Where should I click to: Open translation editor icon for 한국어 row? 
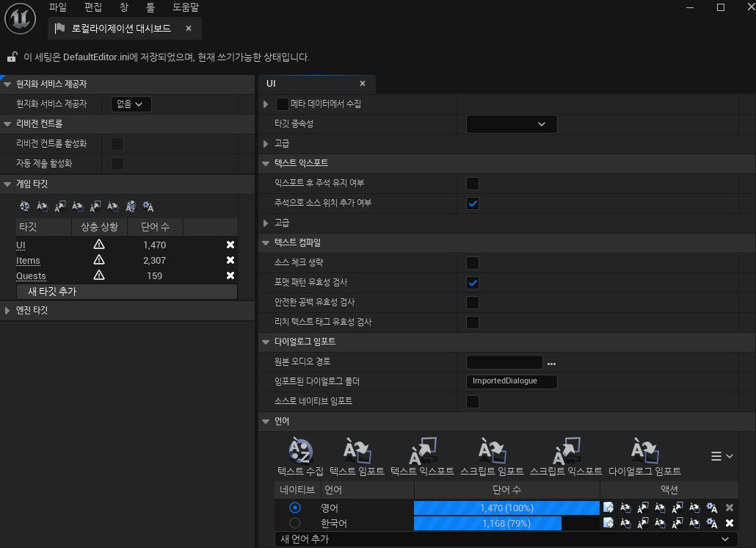pyautogui.click(x=608, y=523)
